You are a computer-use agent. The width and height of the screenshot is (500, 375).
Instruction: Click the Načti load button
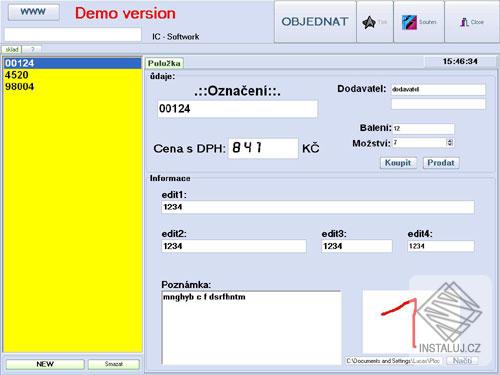tap(462, 361)
